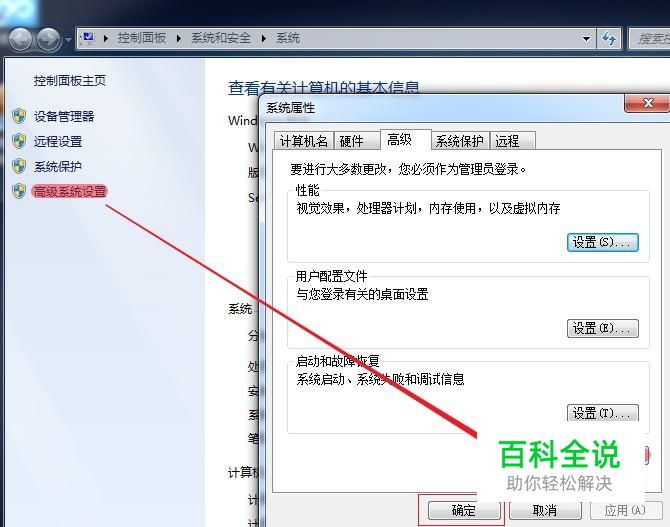Click the 应用(A) button
This screenshot has height=527, width=670.
tap(626, 510)
